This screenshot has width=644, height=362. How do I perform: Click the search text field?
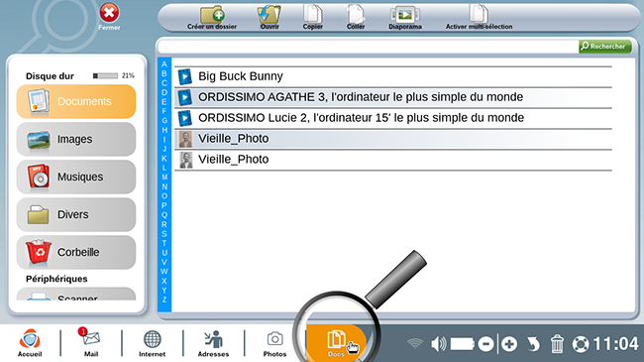[369, 47]
